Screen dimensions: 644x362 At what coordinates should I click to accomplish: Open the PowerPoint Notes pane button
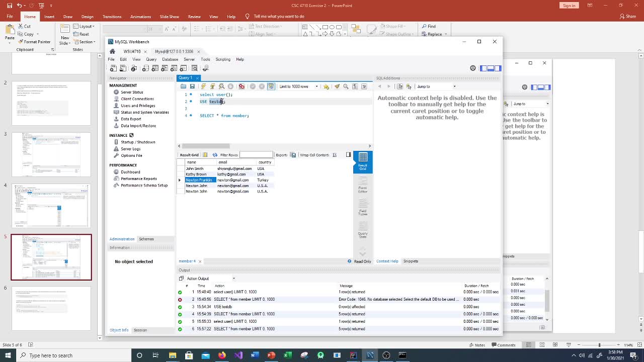point(476,345)
